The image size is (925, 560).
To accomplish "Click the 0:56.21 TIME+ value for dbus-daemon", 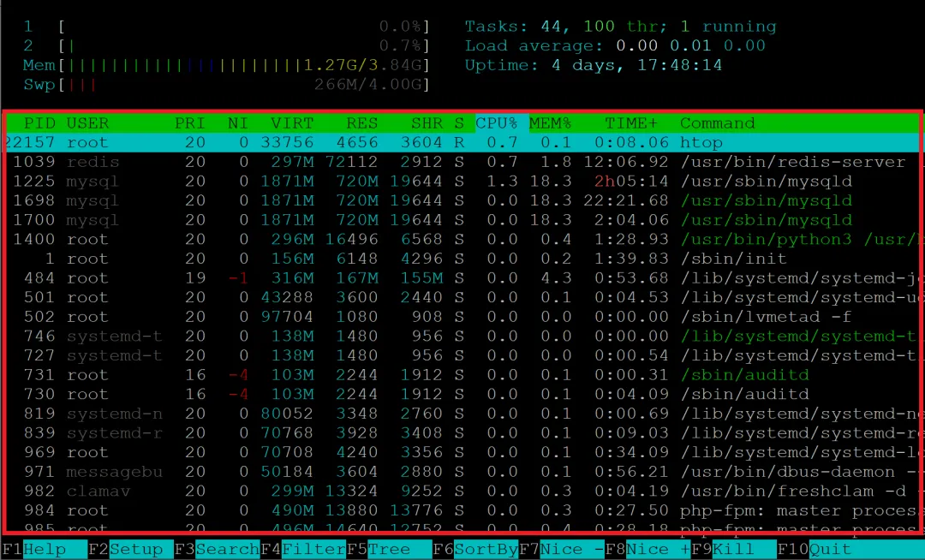I will click(x=631, y=472).
